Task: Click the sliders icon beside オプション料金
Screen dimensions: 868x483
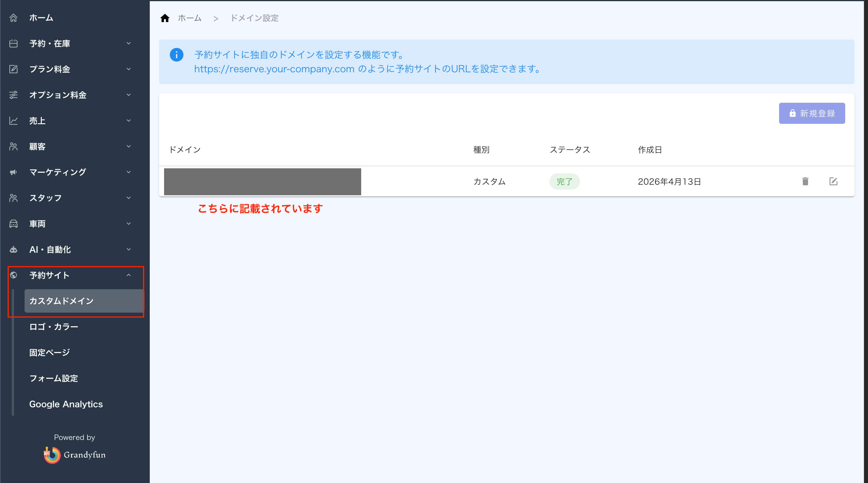Action: 13,95
